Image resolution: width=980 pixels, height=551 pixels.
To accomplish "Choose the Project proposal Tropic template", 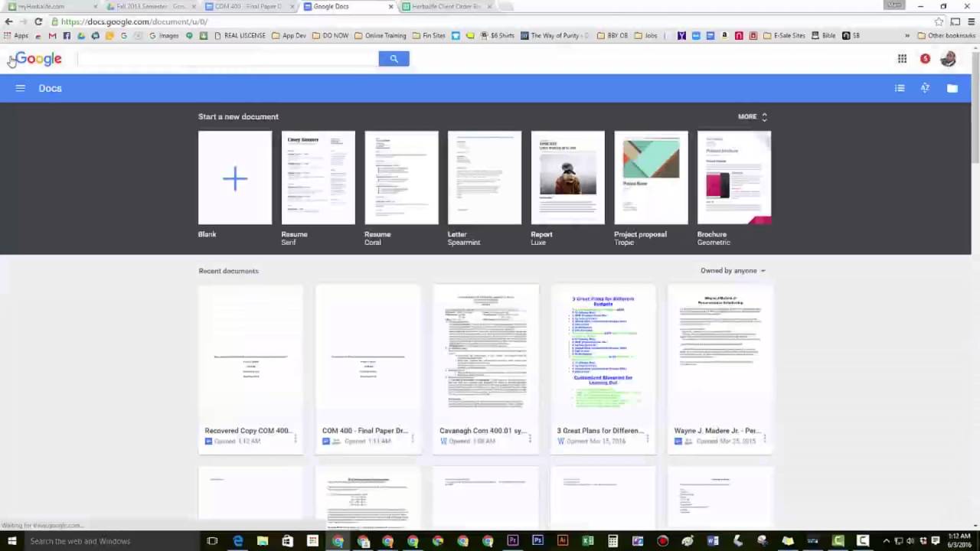I will pyautogui.click(x=651, y=178).
